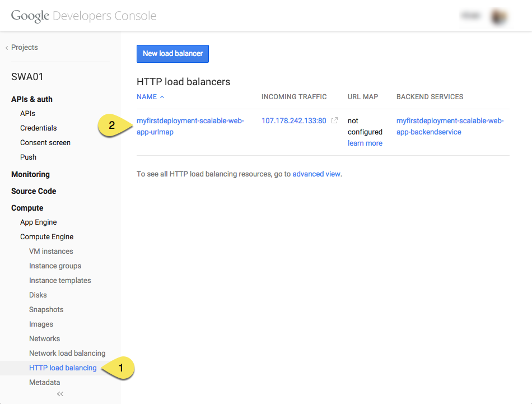
Task: Open Instance templates page
Action: pos(60,280)
